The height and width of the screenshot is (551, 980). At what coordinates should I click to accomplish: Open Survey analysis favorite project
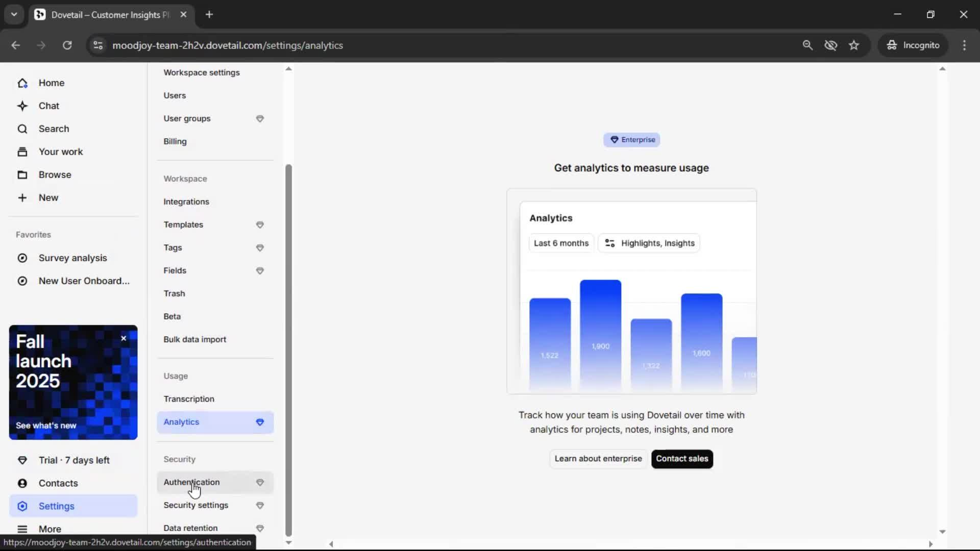pos(73,258)
